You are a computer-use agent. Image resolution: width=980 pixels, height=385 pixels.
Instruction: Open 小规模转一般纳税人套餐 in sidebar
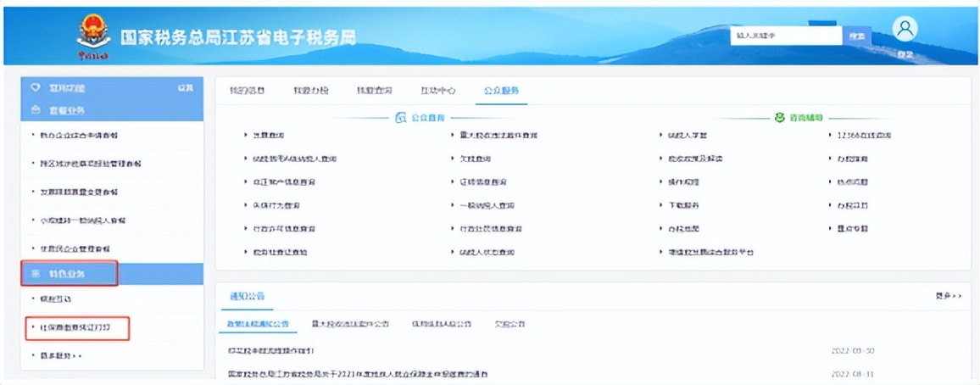(83, 220)
